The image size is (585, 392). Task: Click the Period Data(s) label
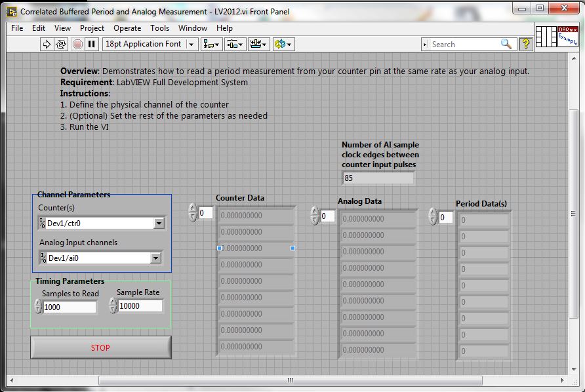tap(481, 204)
